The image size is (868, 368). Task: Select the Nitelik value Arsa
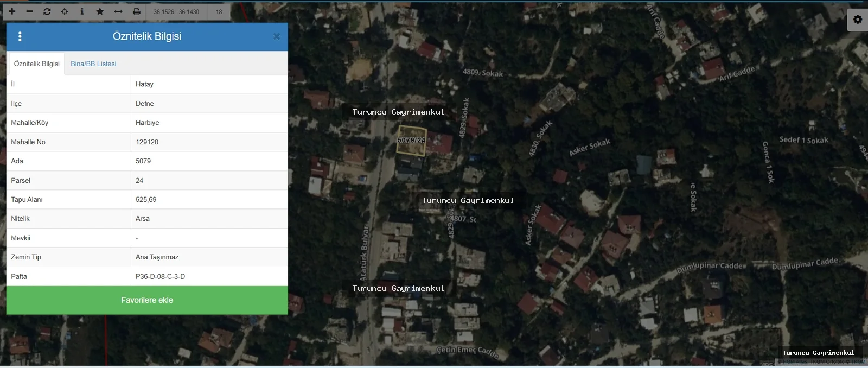coord(143,219)
